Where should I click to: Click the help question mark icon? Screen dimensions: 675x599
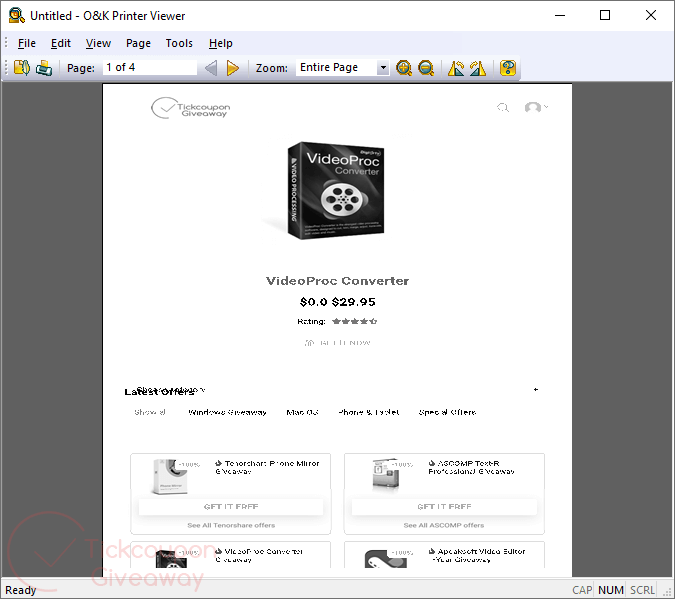[508, 68]
